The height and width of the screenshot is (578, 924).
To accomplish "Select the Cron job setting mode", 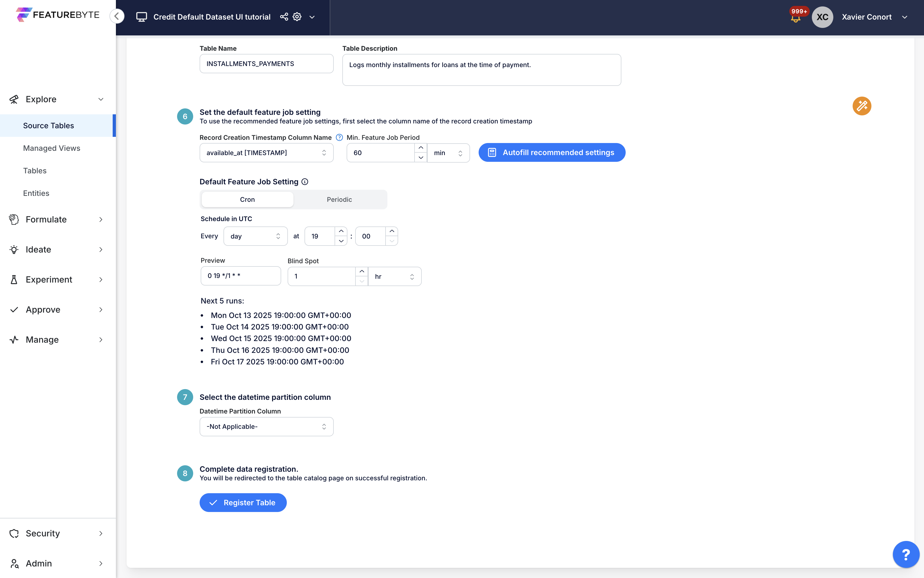I will (247, 200).
